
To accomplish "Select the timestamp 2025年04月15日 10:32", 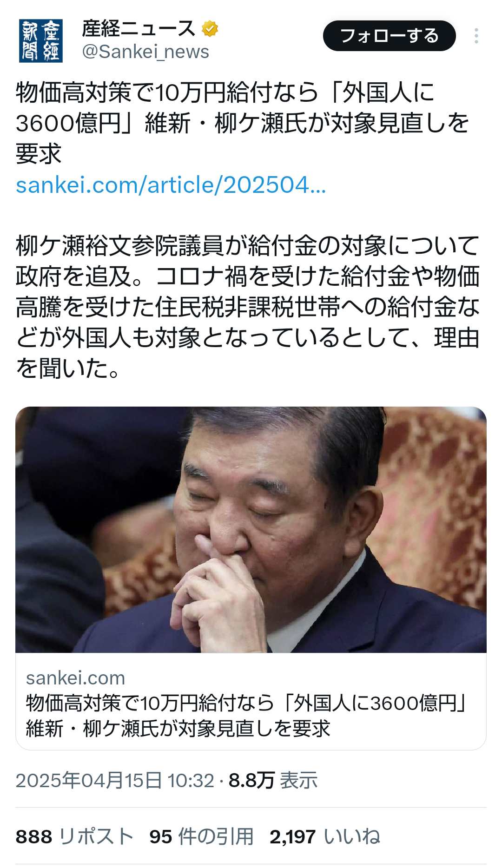I will coord(115,780).
